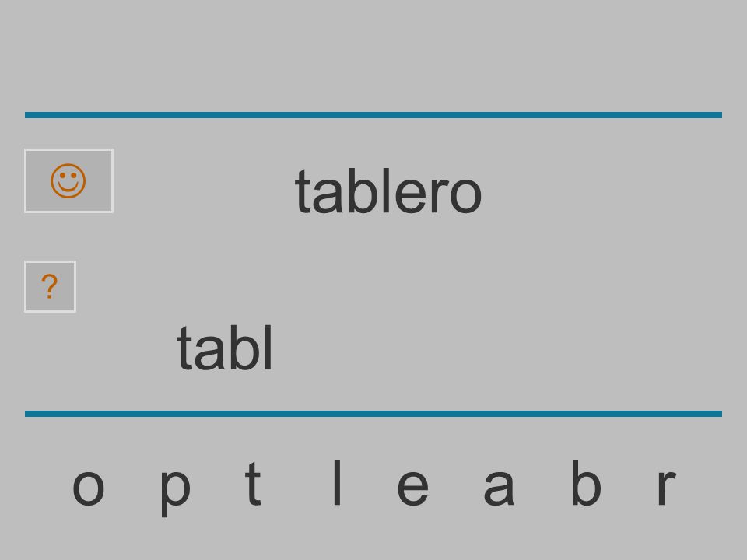Click the lower blue divider line
This screenshot has height=560, width=747.
pos(373,413)
